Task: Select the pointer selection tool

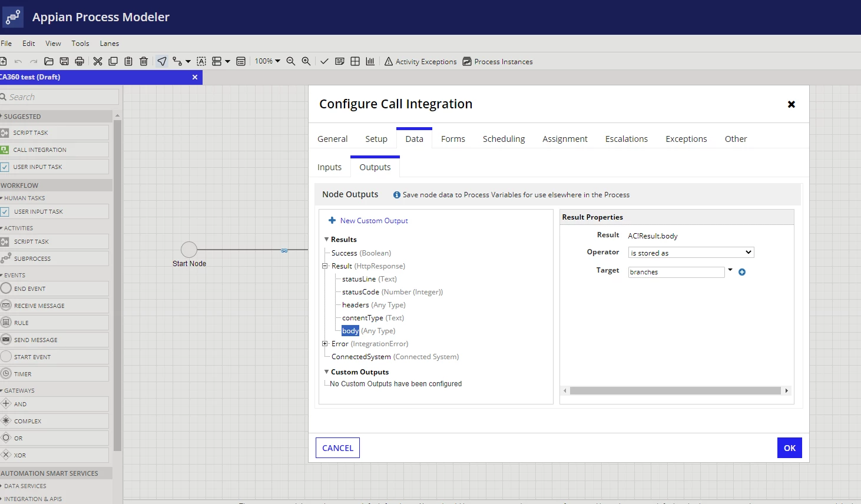Action: click(x=162, y=61)
